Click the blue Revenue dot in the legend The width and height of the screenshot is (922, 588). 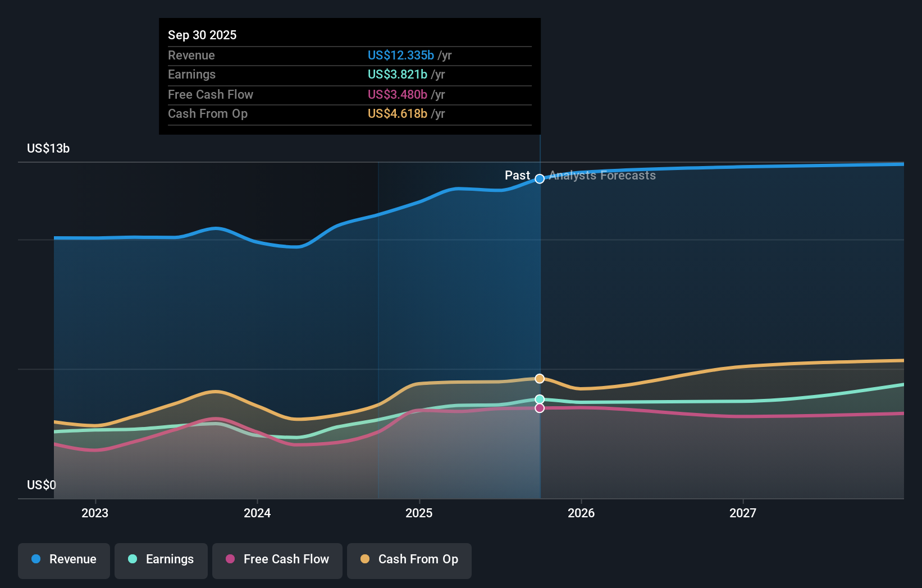tap(36, 559)
